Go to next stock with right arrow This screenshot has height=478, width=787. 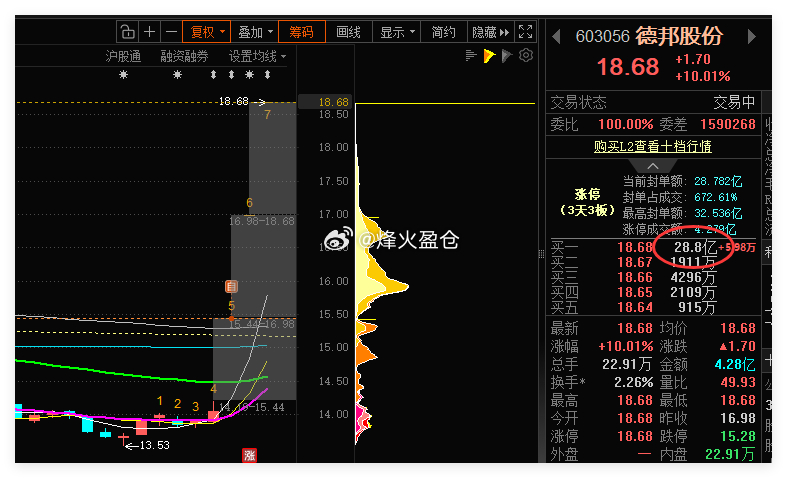[x=751, y=37]
